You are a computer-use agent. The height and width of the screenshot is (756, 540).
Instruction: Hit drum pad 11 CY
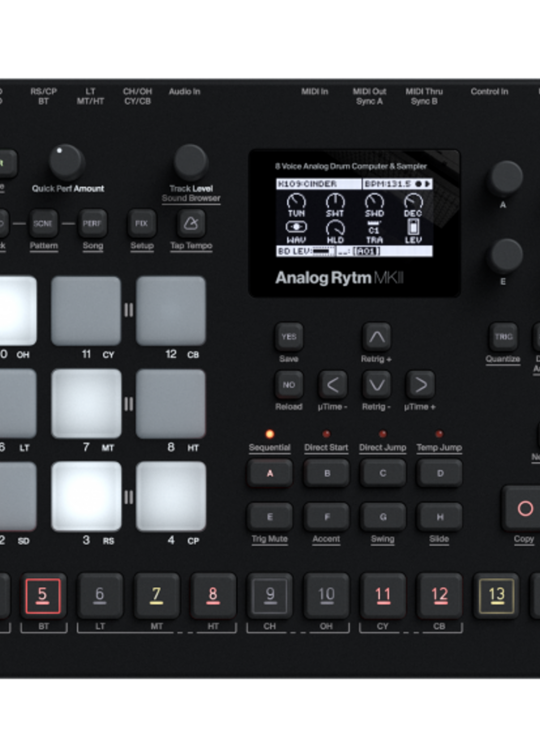click(x=86, y=311)
